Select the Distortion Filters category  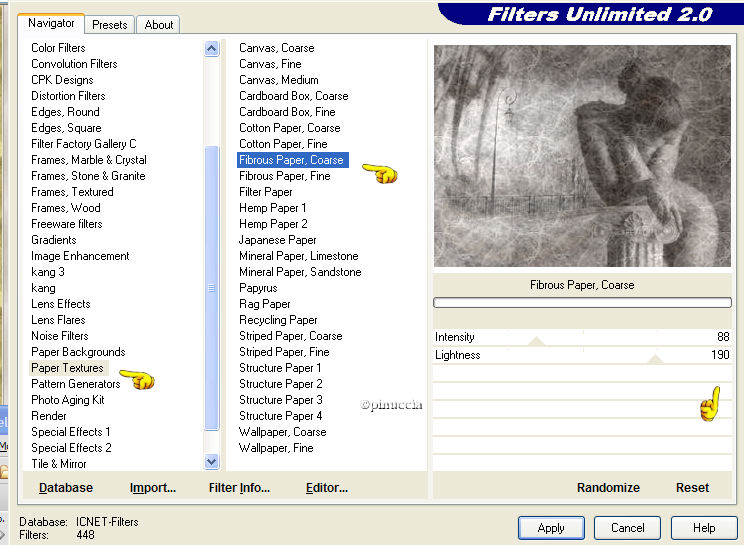68,96
